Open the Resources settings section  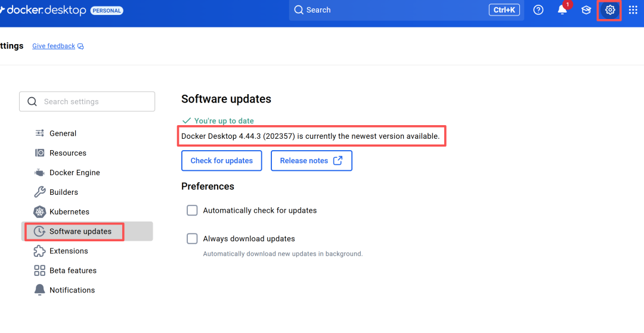pyautogui.click(x=87, y=153)
